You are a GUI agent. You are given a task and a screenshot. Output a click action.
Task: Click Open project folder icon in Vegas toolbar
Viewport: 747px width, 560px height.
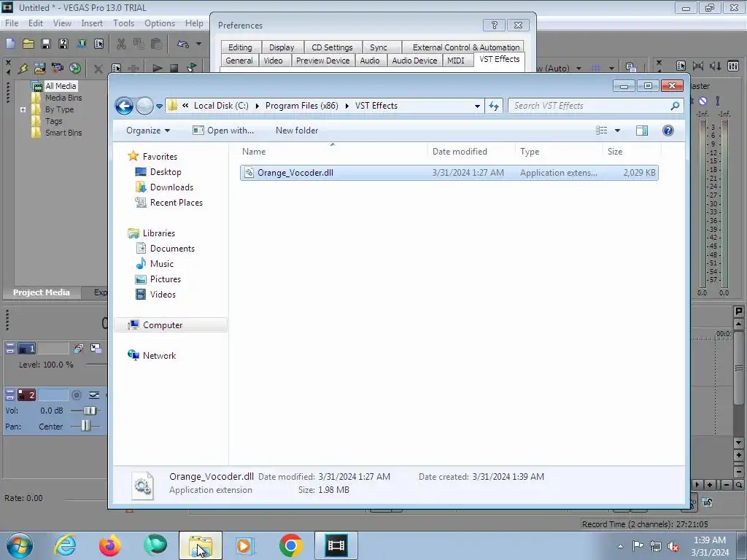28,44
